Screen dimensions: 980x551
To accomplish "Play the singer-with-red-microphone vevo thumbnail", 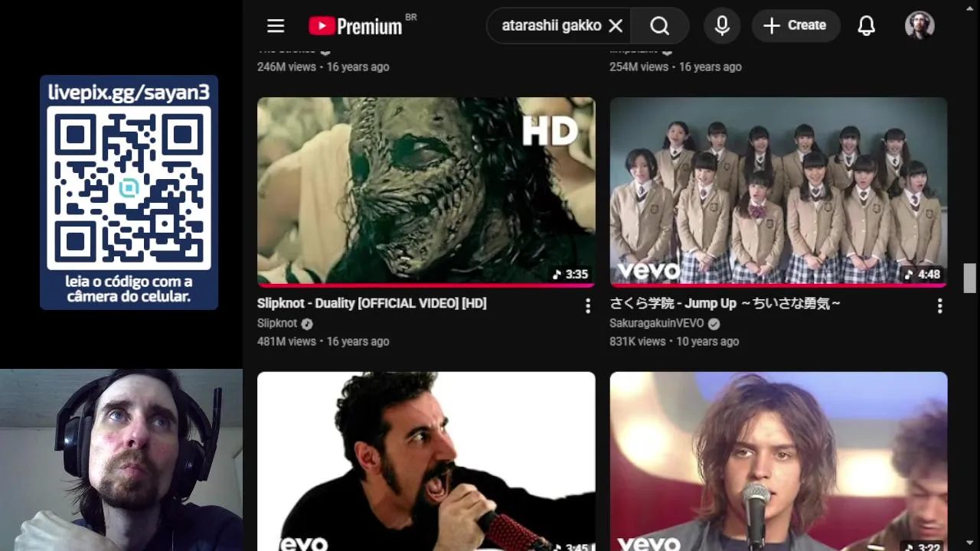I will (426, 461).
